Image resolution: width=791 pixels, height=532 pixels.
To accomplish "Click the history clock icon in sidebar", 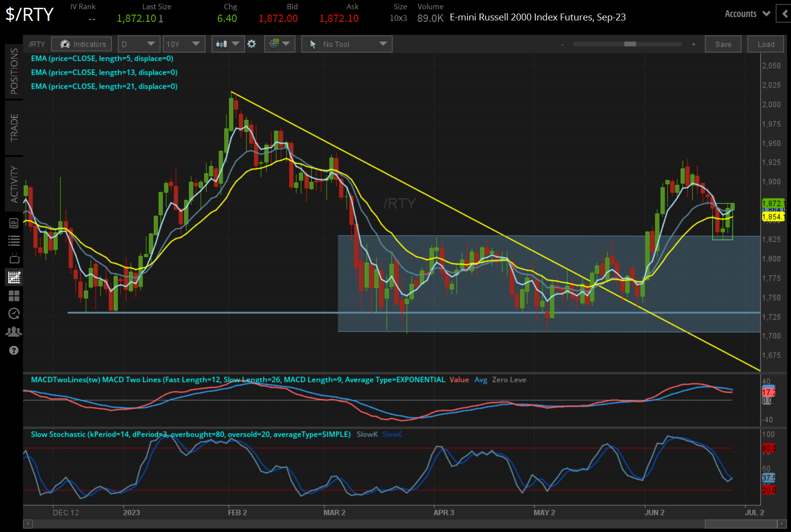I will click(x=14, y=313).
